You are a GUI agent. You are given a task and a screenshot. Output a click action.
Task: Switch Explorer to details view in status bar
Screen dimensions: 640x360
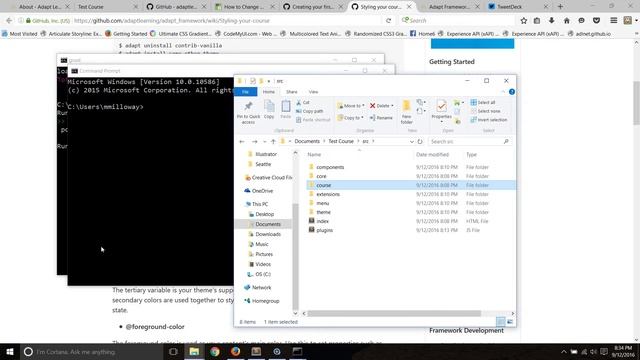[501, 322]
